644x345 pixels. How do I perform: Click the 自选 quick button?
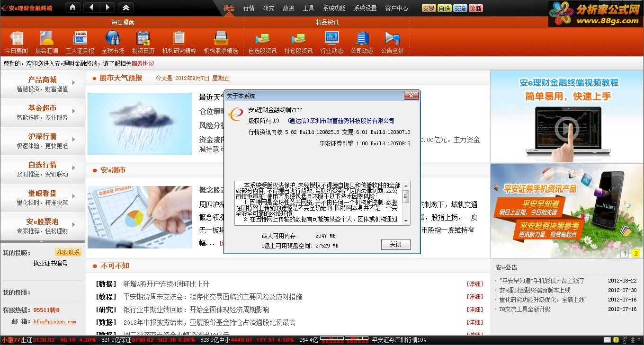click(445, 8)
